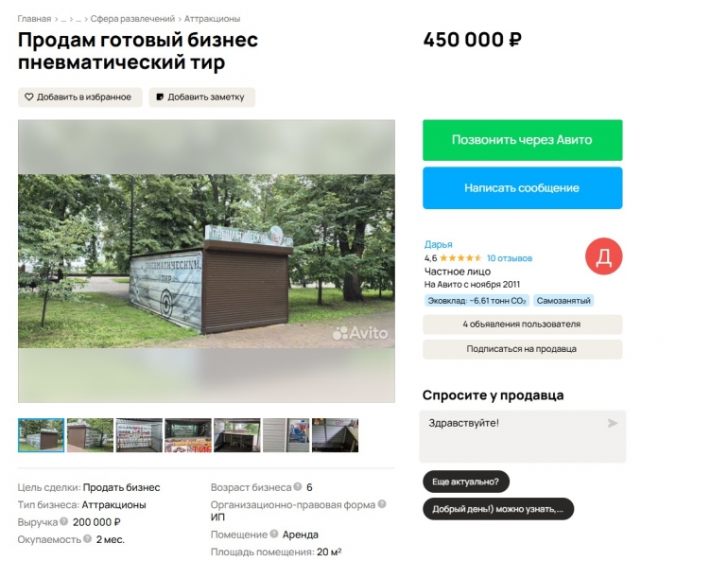Open help icon next to Помещение
This screenshot has height=561, width=728.
[x=274, y=535]
